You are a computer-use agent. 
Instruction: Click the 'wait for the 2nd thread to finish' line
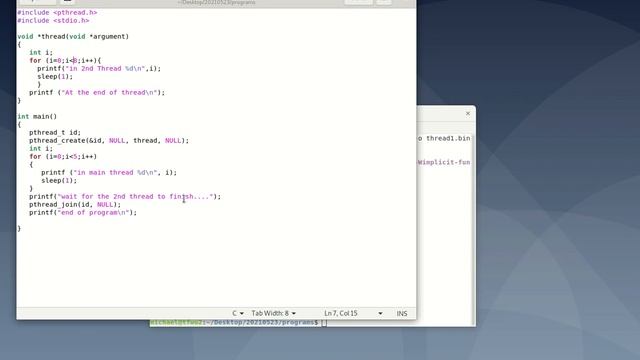click(x=125, y=197)
